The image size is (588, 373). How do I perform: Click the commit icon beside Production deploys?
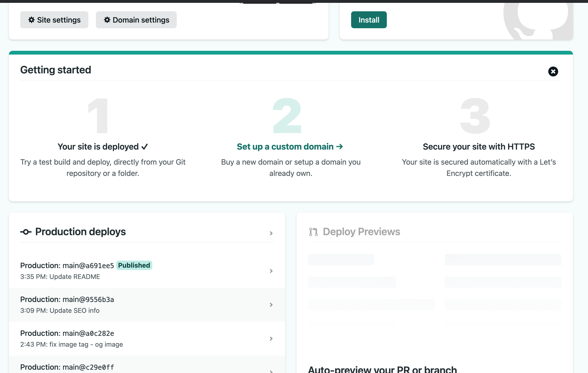(26, 232)
